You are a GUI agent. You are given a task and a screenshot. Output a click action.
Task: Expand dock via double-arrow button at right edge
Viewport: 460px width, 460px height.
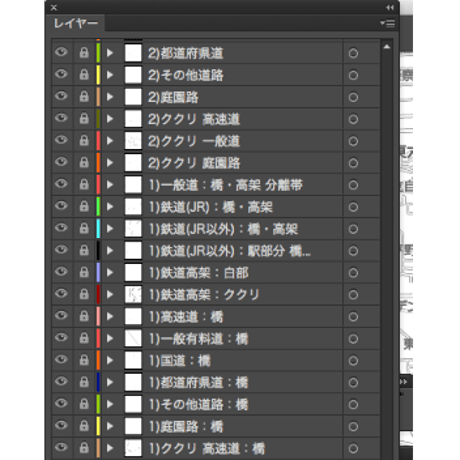pos(403,382)
